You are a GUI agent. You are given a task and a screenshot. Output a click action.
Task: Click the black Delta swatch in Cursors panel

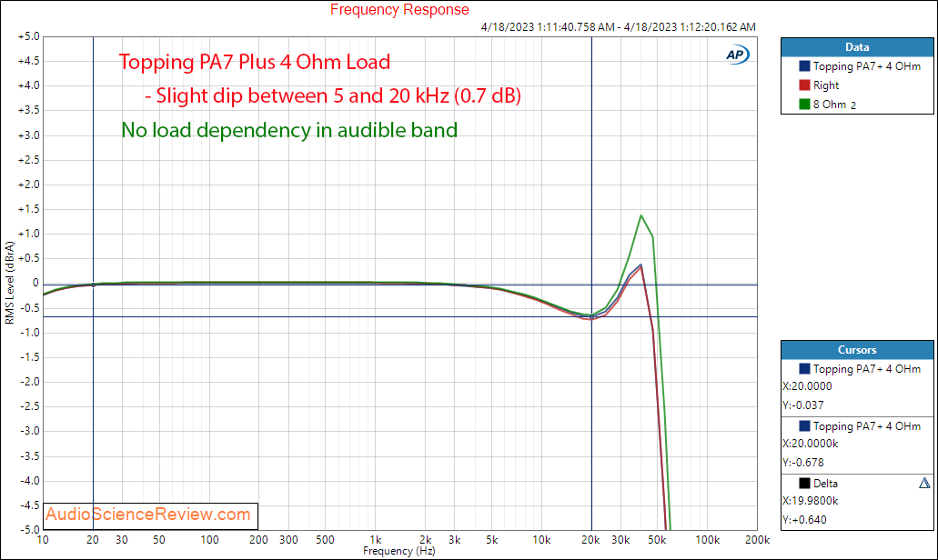click(x=804, y=483)
